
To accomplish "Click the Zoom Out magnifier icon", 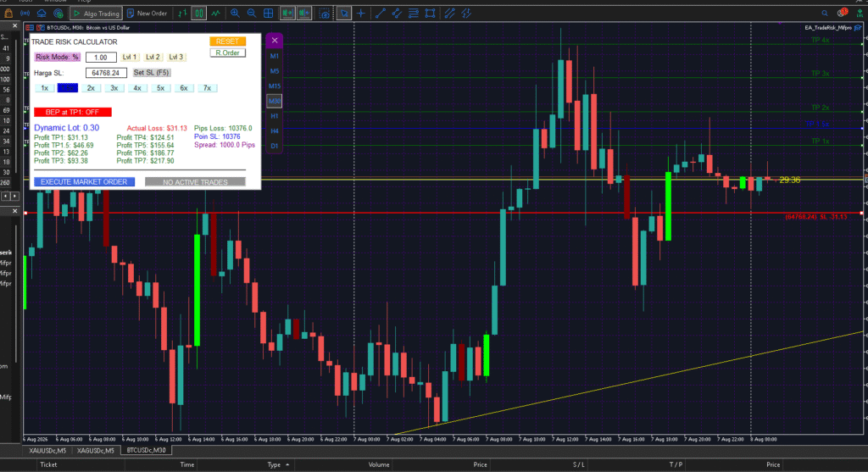I will tap(251, 14).
